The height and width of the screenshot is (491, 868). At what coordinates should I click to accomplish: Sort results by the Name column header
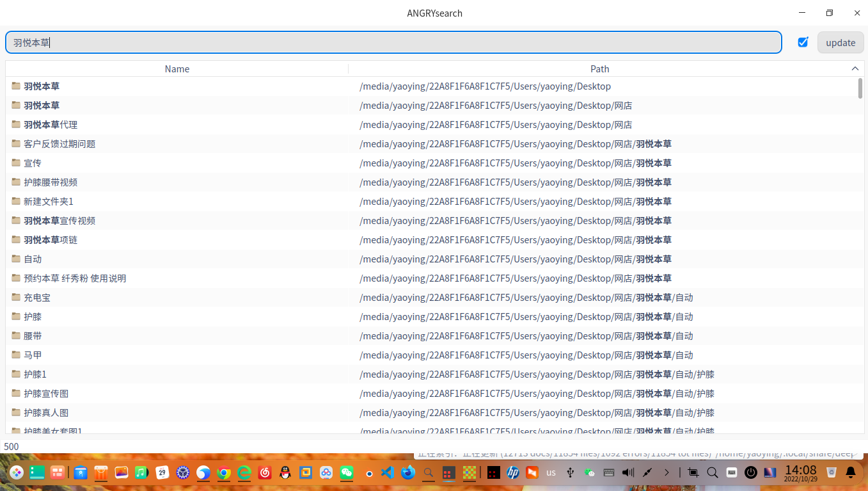click(177, 68)
